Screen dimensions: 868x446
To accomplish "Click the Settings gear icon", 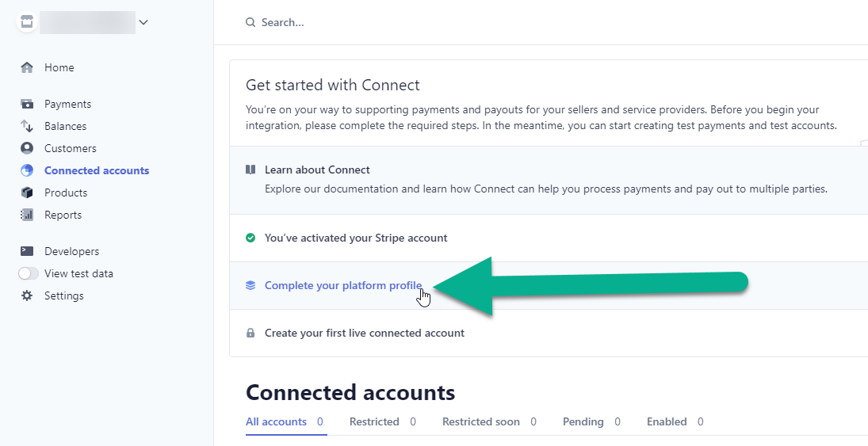I will (x=27, y=295).
